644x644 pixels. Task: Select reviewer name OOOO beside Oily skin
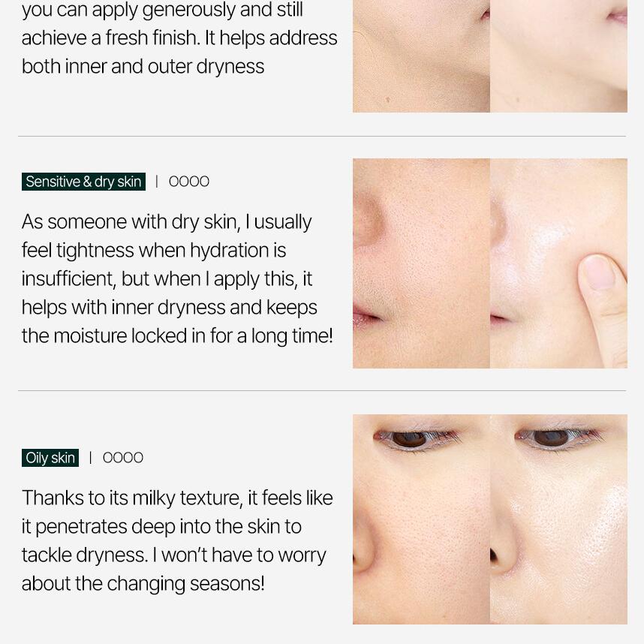pos(123,458)
